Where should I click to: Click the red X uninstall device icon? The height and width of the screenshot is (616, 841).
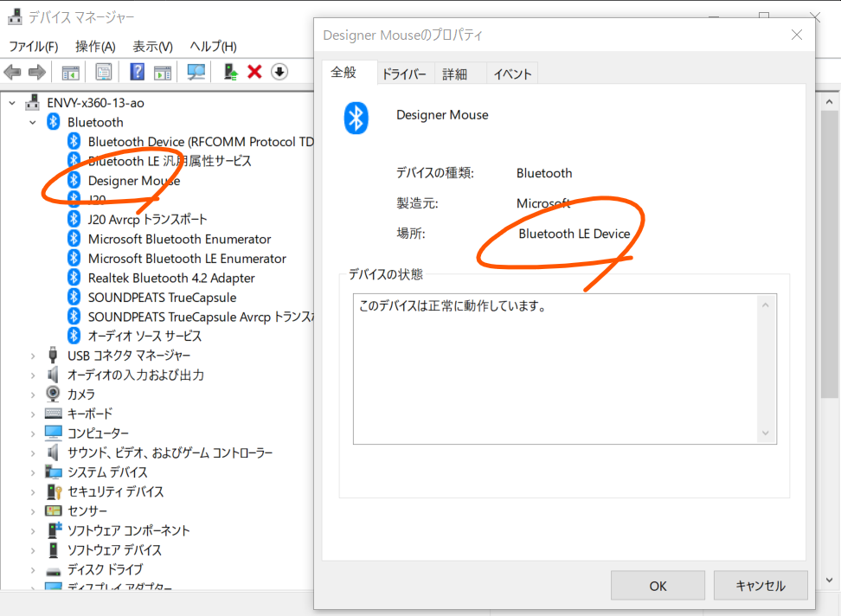click(x=254, y=72)
